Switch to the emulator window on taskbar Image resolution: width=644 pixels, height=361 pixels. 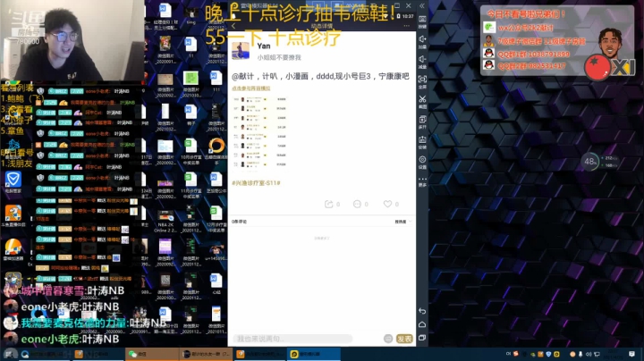314,354
